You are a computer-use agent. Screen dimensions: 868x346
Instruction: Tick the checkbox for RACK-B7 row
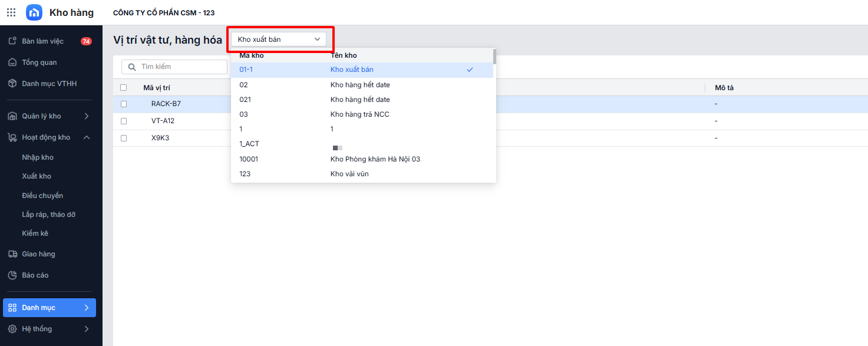(124, 104)
